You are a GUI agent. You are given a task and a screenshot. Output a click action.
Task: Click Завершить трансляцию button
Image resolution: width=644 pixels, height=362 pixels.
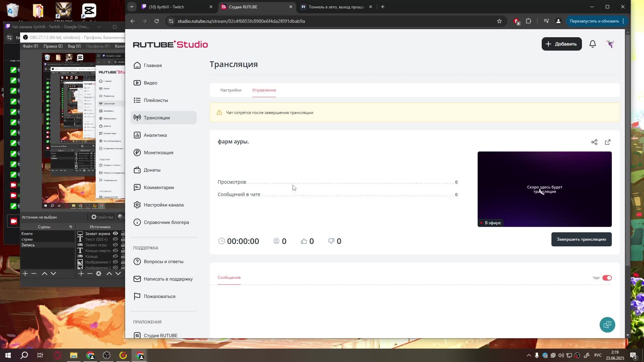(x=581, y=239)
